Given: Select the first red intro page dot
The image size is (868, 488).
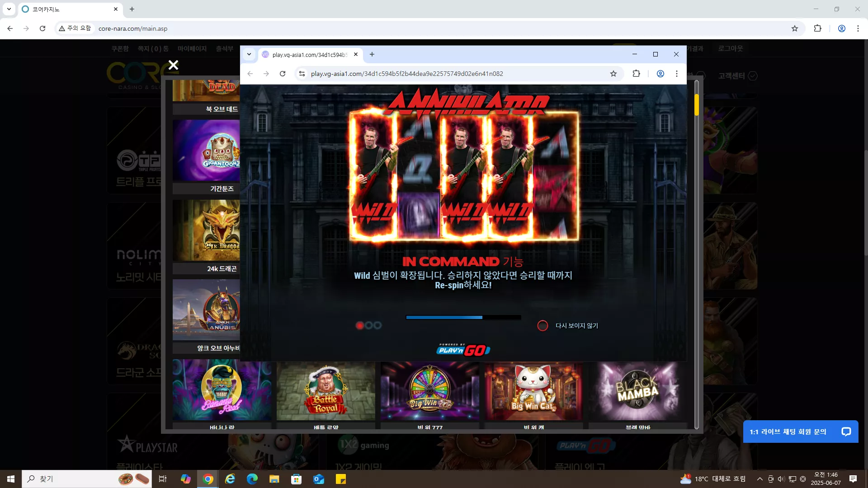Looking at the screenshot, I should click(360, 325).
